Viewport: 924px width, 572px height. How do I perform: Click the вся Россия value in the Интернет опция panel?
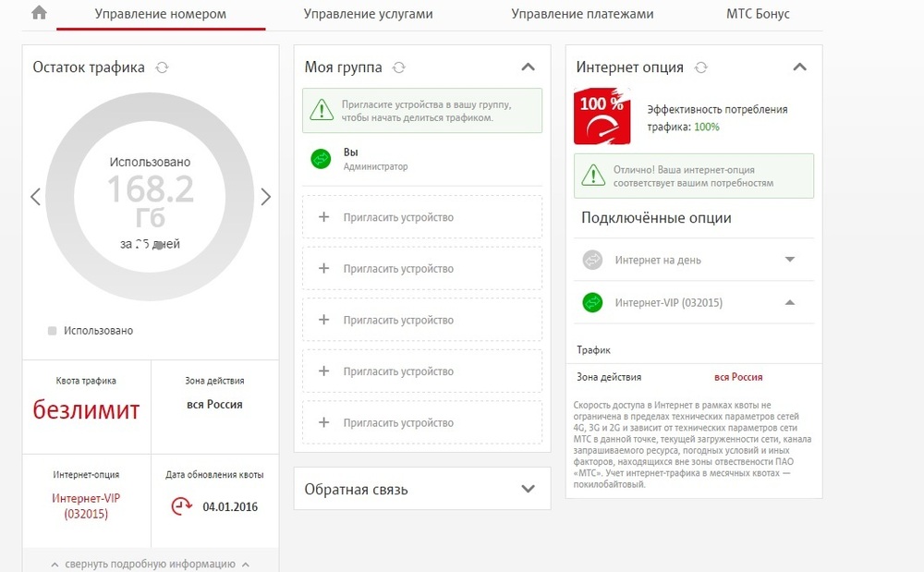point(738,377)
